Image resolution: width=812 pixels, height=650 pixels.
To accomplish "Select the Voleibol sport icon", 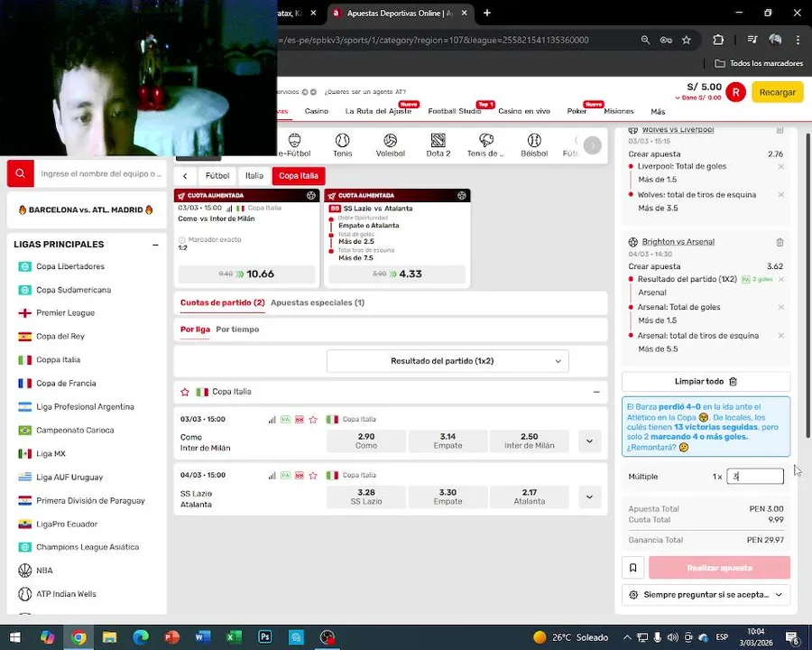I will pyautogui.click(x=390, y=145).
